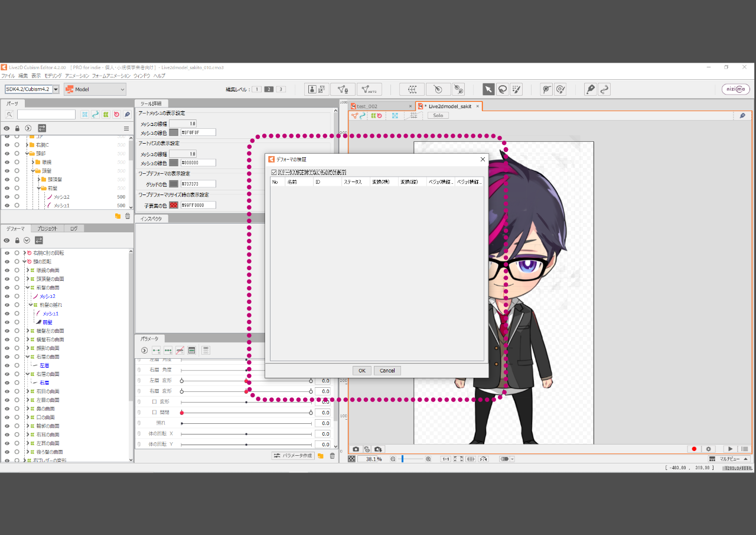Viewport: 756px width, 535px height.
Task: Collapse the 頭部 folder in Parts
Action: (28, 154)
